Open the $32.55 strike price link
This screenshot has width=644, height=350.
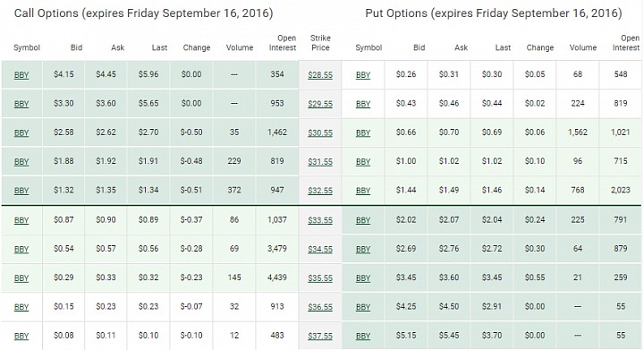[x=320, y=191]
